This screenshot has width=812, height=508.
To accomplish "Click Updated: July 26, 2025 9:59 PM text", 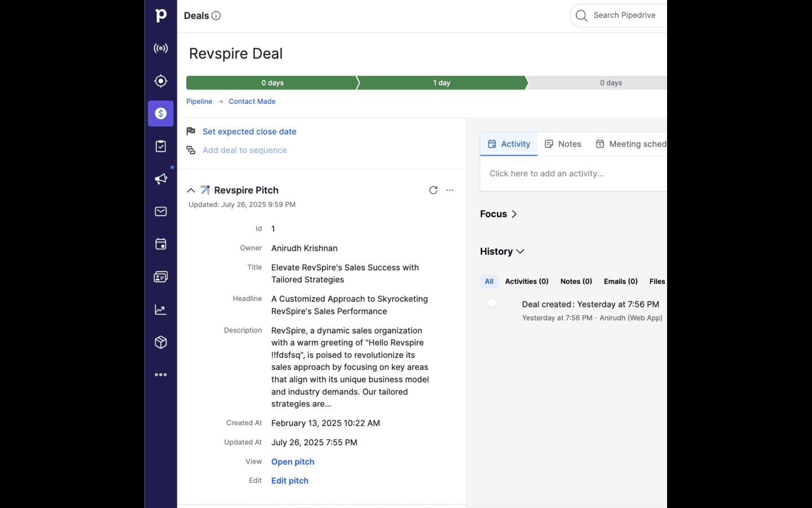I will (x=242, y=205).
